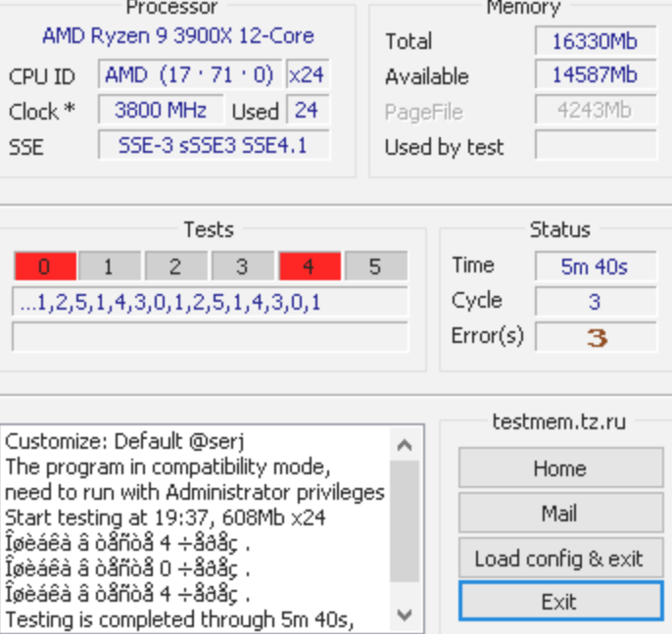Click the Clock * label
The height and width of the screenshot is (634, 672).
point(42,111)
